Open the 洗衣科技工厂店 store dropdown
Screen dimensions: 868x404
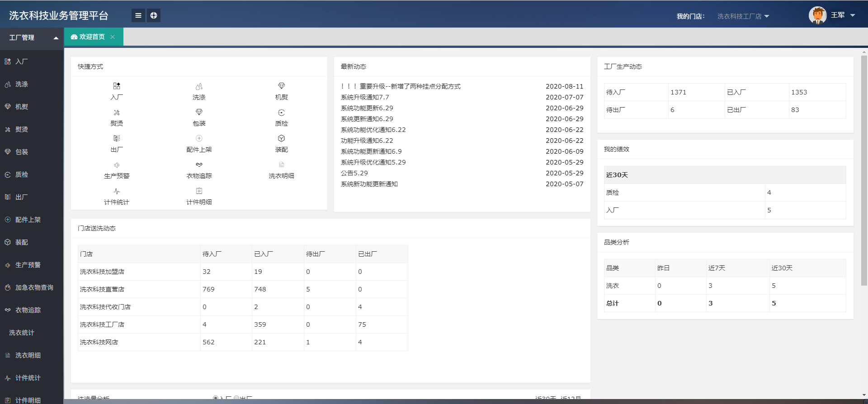[x=743, y=16]
